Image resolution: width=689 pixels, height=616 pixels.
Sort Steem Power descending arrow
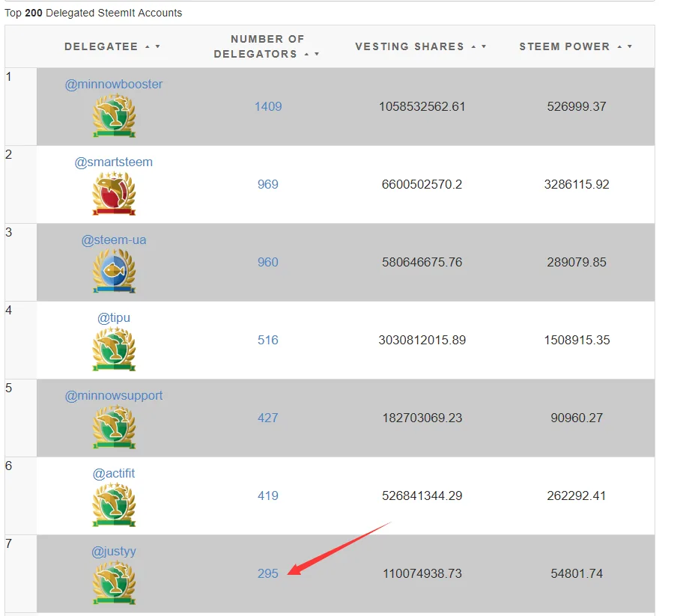[630, 46]
